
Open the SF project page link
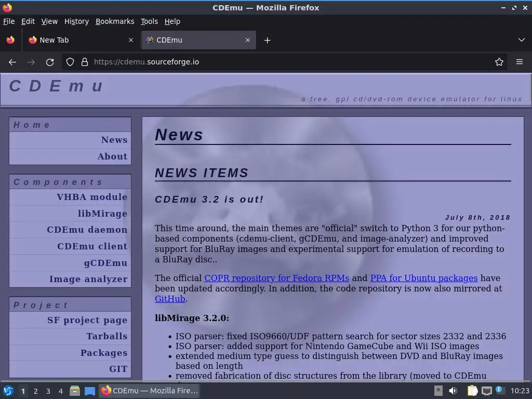87,320
